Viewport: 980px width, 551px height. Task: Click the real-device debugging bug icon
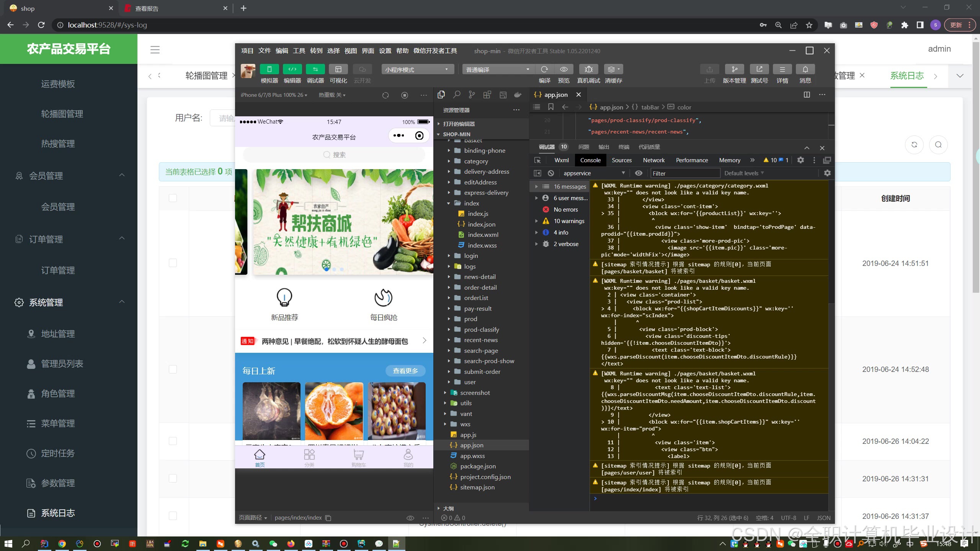click(588, 69)
